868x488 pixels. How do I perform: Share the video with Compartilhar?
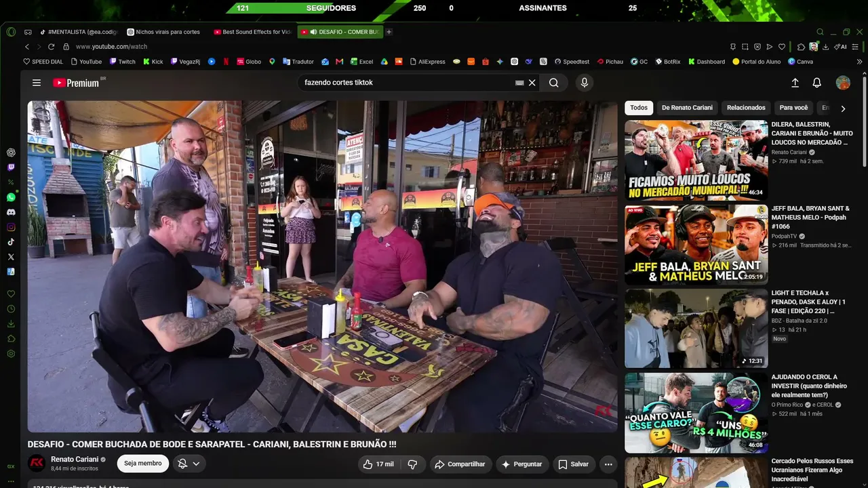coord(460,464)
